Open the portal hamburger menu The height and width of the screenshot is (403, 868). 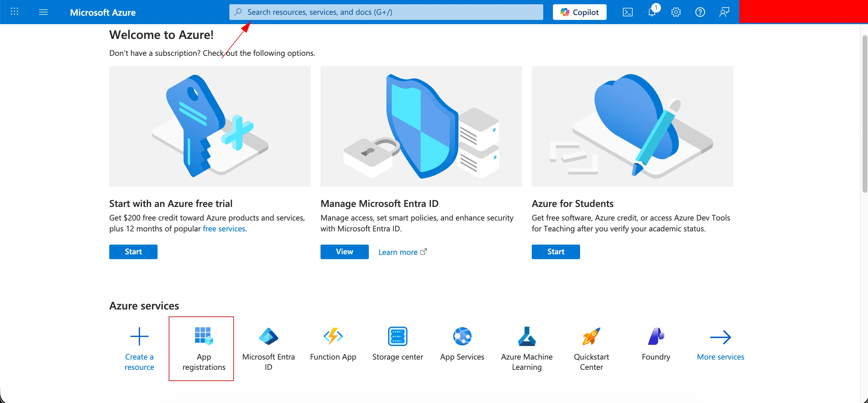tap(43, 12)
